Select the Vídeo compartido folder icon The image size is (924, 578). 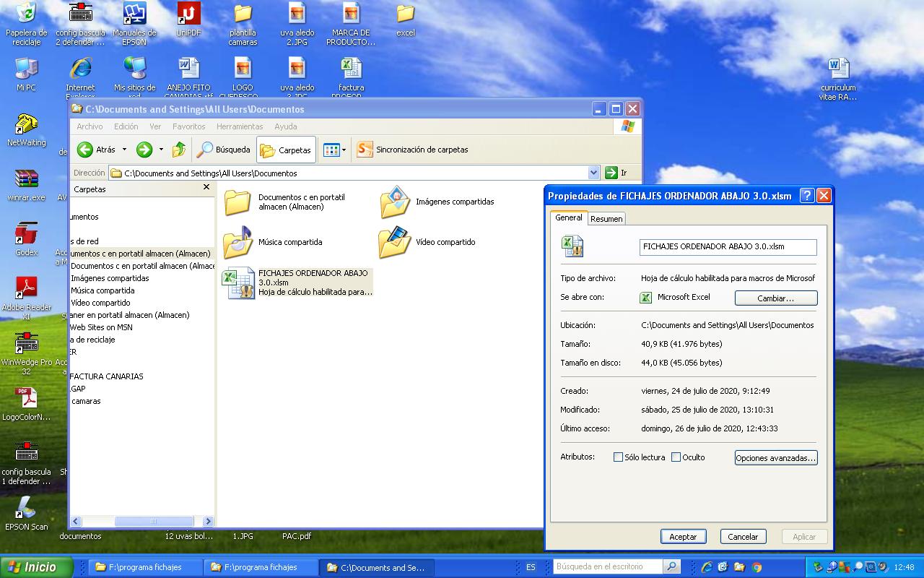coord(394,243)
